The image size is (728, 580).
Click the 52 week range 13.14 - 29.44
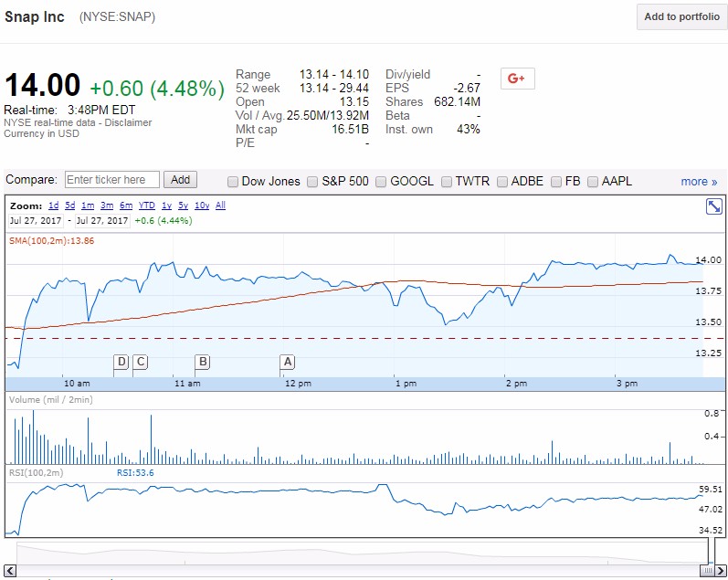334,88
